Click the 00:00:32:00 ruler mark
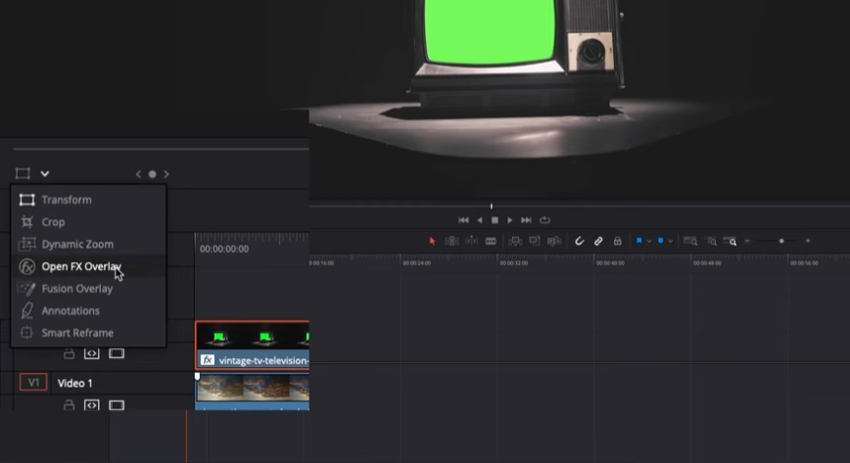 click(513, 263)
